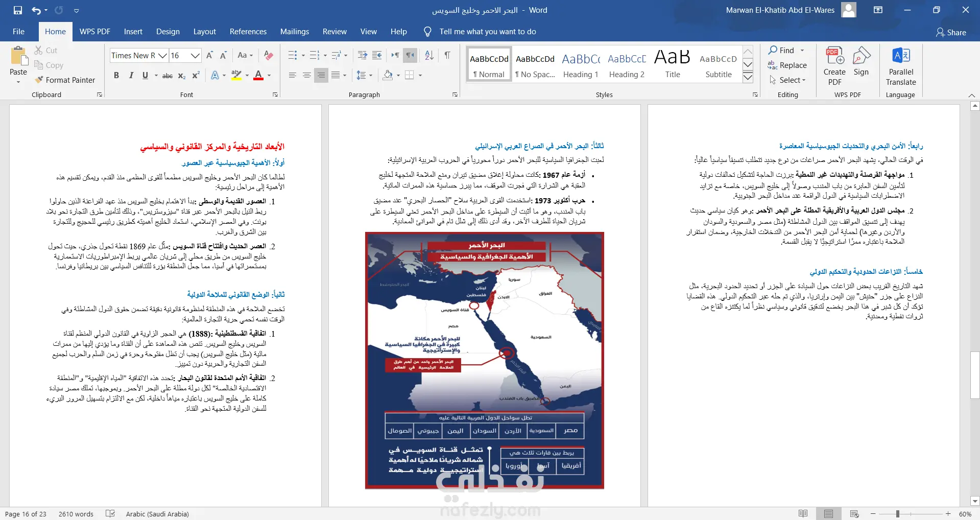Click the Share button
Viewport: 980px width, 520px height.
pyautogui.click(x=951, y=32)
